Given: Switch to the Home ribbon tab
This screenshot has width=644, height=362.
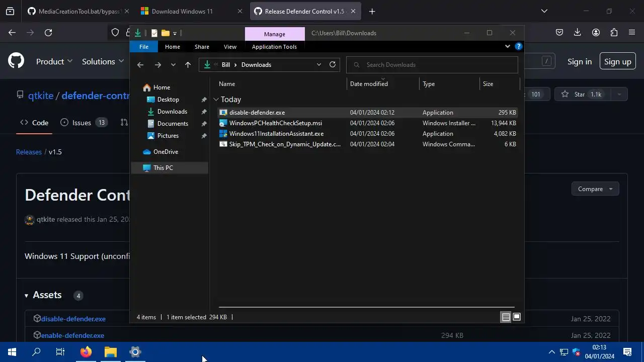Looking at the screenshot, I should pyautogui.click(x=173, y=47).
